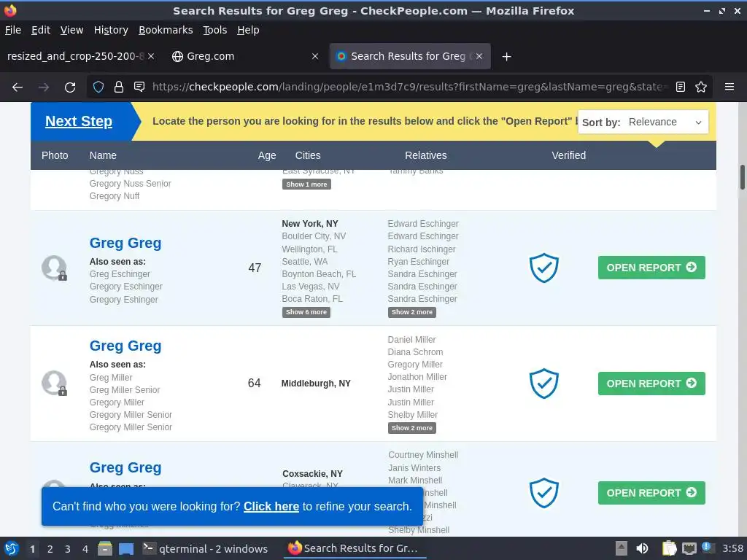The image size is (747, 560).
Task: Close the resized_and_crop tab
Action: click(x=151, y=56)
